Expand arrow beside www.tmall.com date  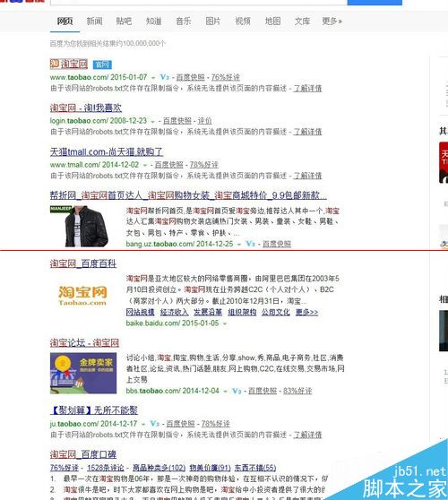pos(145,165)
